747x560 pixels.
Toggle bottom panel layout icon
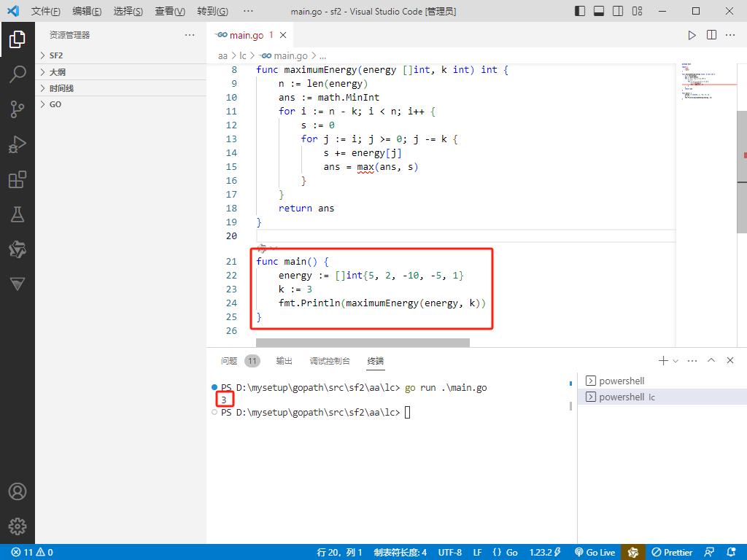pyautogui.click(x=599, y=11)
